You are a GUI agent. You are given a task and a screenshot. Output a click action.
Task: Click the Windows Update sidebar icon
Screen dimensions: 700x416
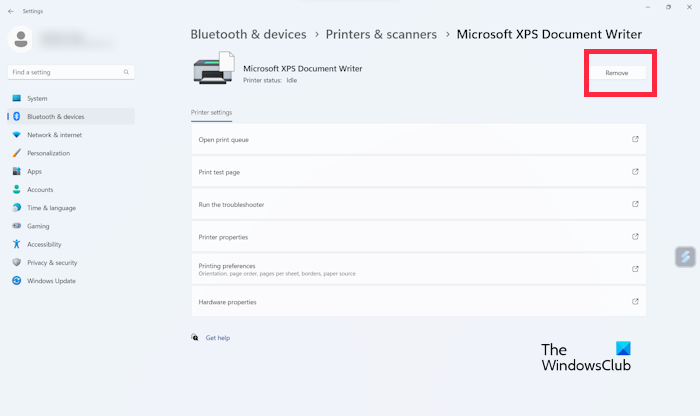[x=17, y=281]
